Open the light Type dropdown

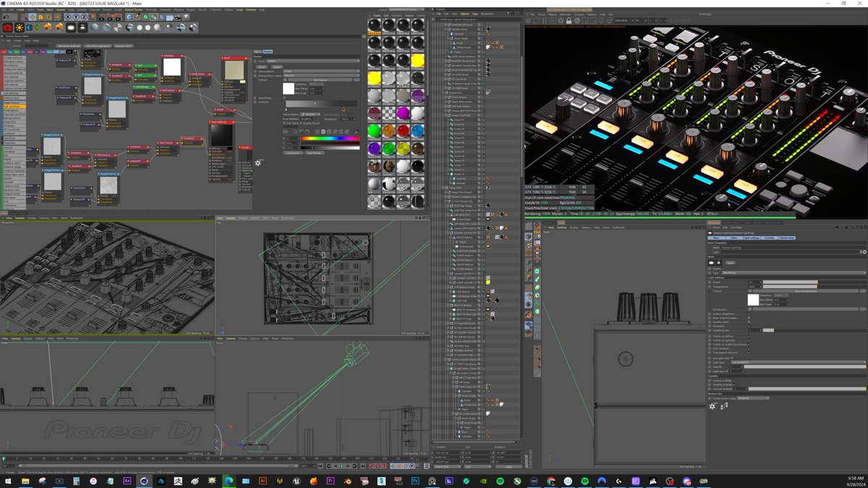coord(794,273)
